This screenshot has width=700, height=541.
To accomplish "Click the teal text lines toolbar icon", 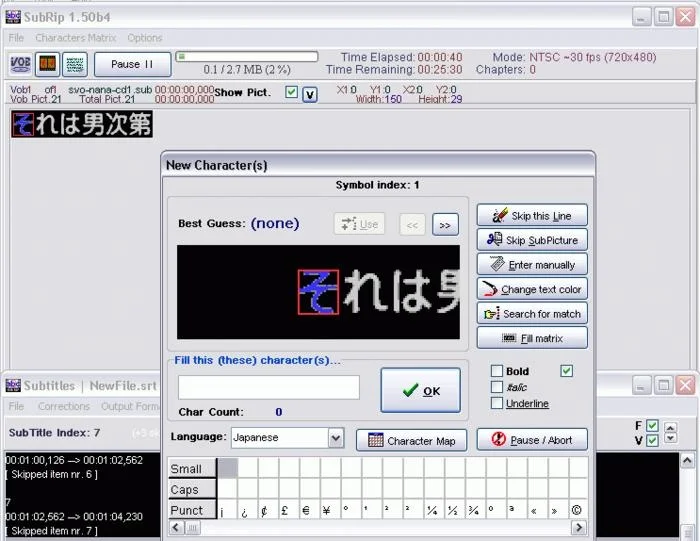I will pyautogui.click(x=75, y=64).
